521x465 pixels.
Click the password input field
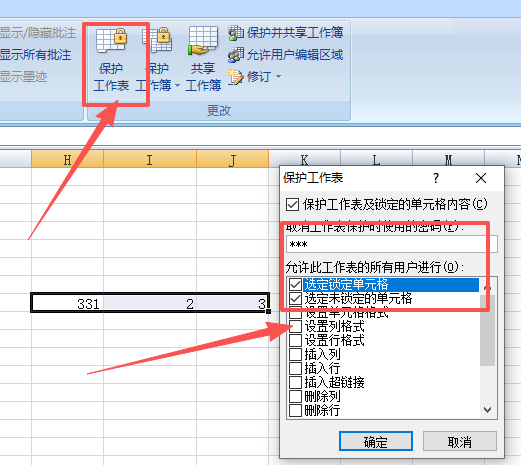[392, 244]
